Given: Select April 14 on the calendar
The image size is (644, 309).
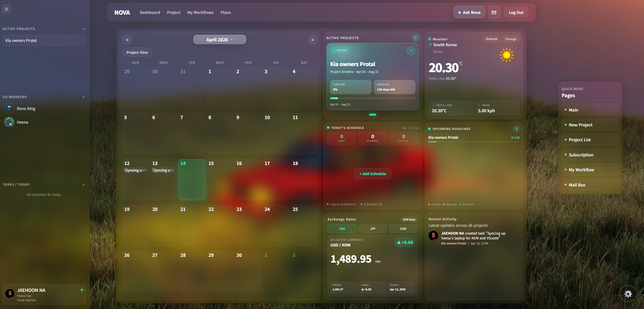Looking at the screenshot, I should tap(192, 179).
